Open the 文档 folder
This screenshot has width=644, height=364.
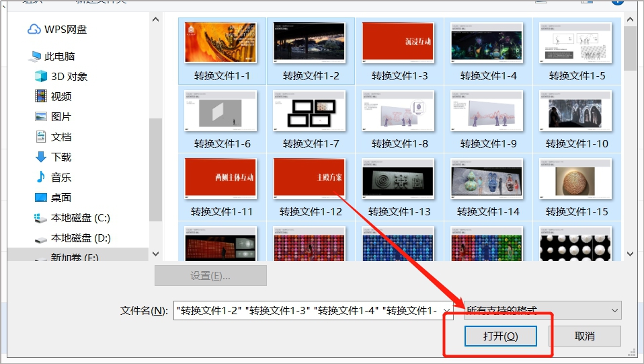53,137
